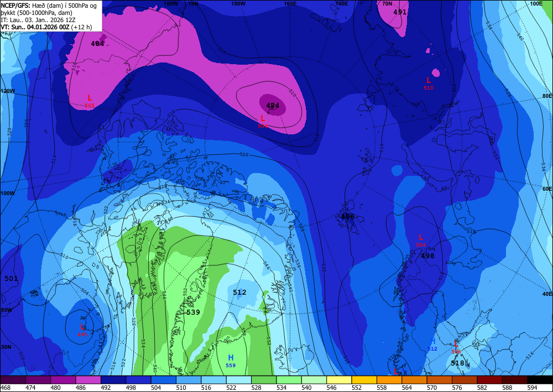Viewport: 553px width, 392px height.
Task: Click the blue H 512 high marker
Action: pyautogui.click(x=432, y=344)
